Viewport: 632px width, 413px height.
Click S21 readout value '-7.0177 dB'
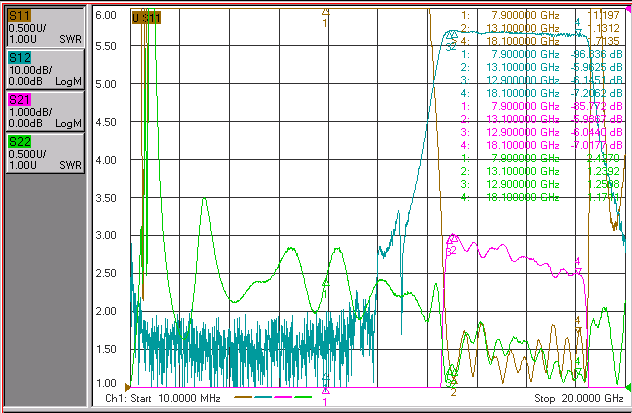point(597,145)
